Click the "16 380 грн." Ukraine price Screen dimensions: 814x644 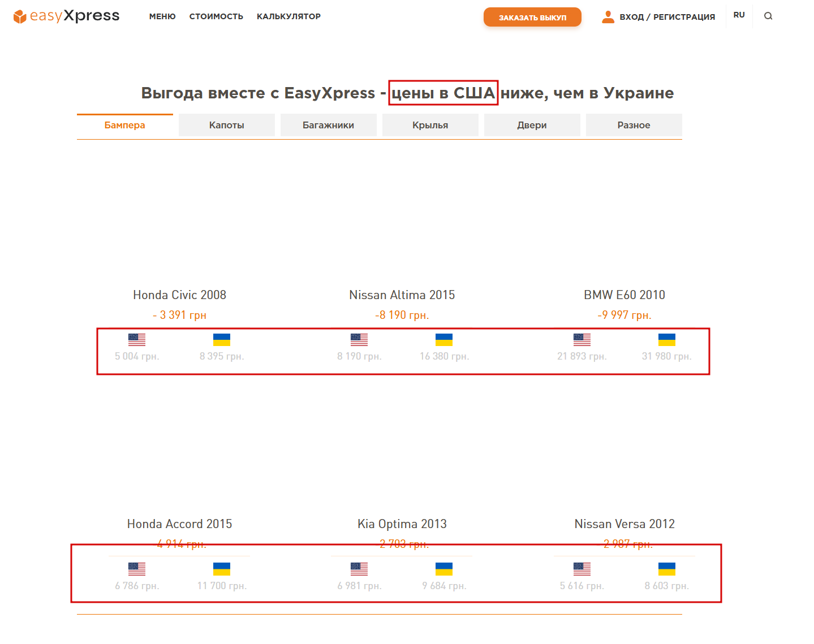coord(445,356)
